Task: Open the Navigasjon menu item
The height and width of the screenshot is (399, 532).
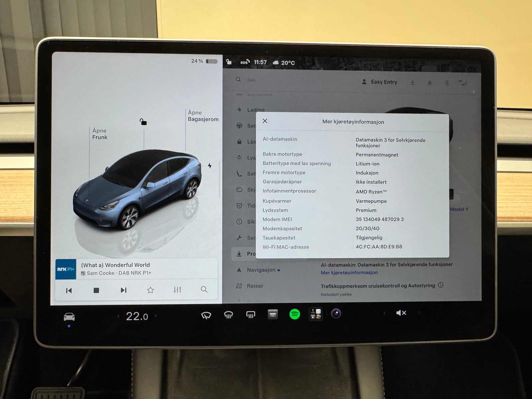Action: coord(258,270)
